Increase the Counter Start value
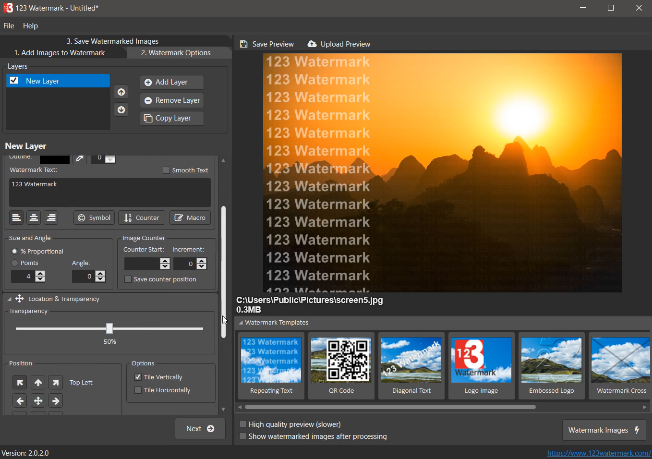The width and height of the screenshot is (652, 459). [165, 261]
